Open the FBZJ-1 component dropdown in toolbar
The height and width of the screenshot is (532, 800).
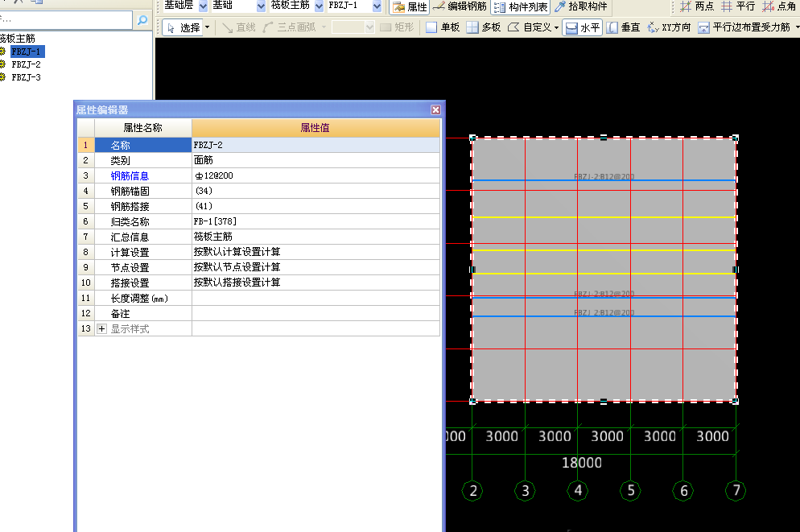tap(377, 6)
